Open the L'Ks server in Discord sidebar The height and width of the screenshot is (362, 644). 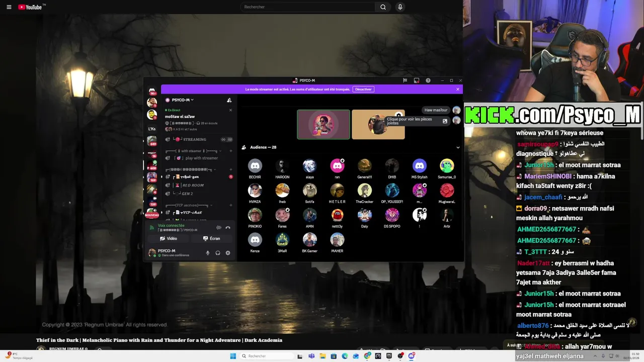coord(152,129)
